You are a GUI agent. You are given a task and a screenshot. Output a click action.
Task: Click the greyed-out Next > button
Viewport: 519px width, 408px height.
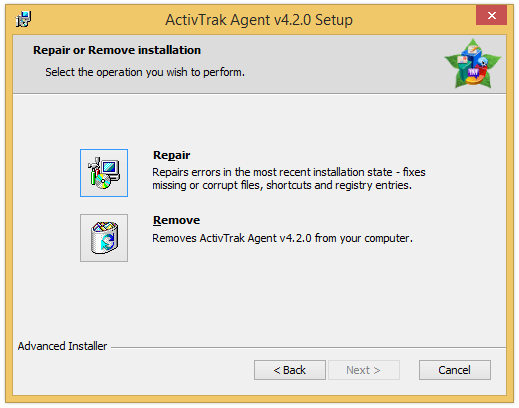364,370
